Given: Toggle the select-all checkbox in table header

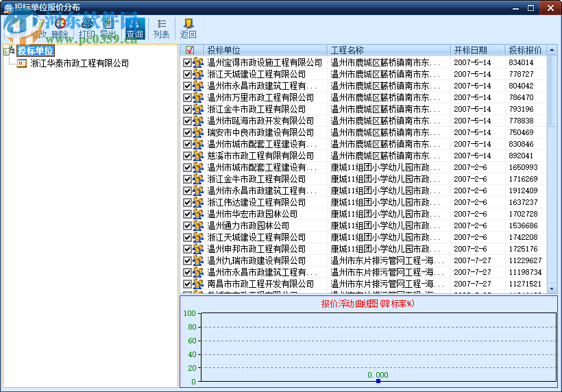Looking at the screenshot, I should pos(190,50).
